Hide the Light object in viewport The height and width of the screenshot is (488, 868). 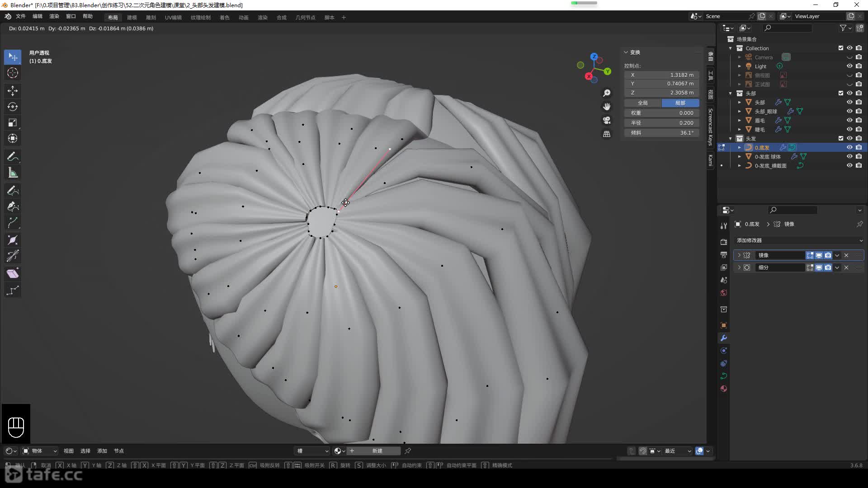point(849,66)
